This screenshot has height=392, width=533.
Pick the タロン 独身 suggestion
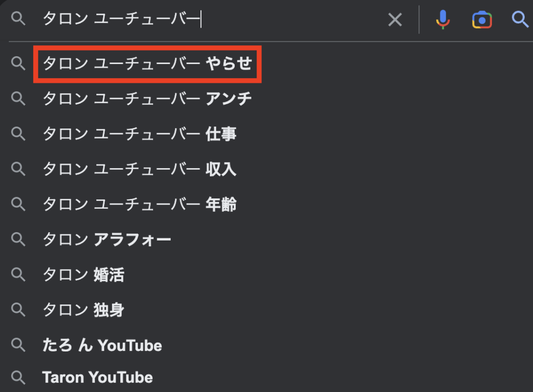[83, 310]
